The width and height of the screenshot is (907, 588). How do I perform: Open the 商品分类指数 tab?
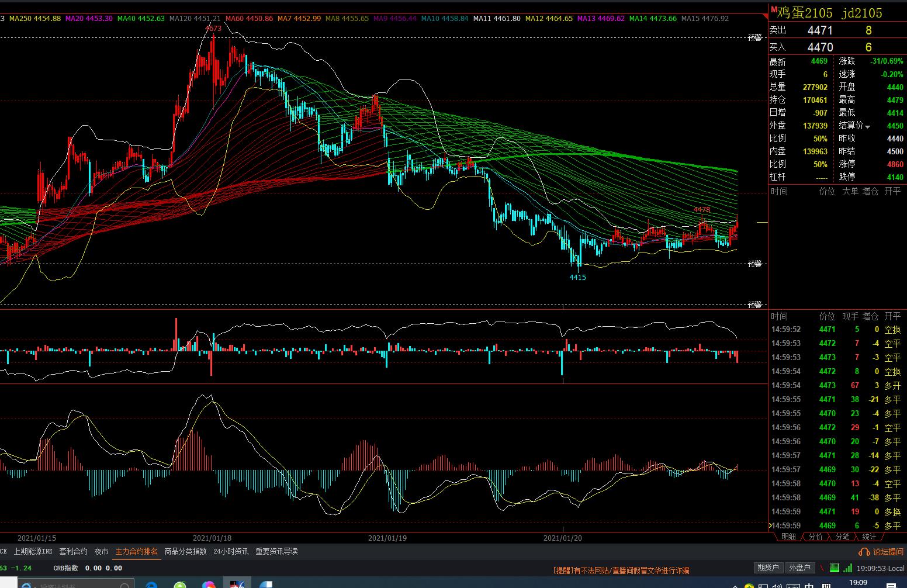(185, 551)
